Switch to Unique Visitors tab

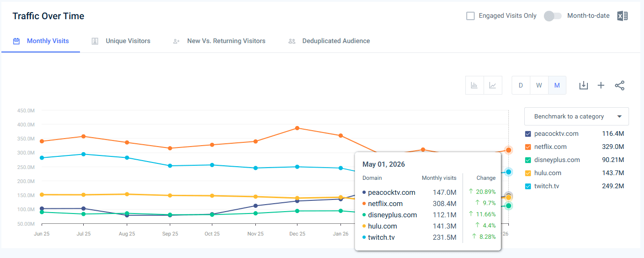(128, 41)
